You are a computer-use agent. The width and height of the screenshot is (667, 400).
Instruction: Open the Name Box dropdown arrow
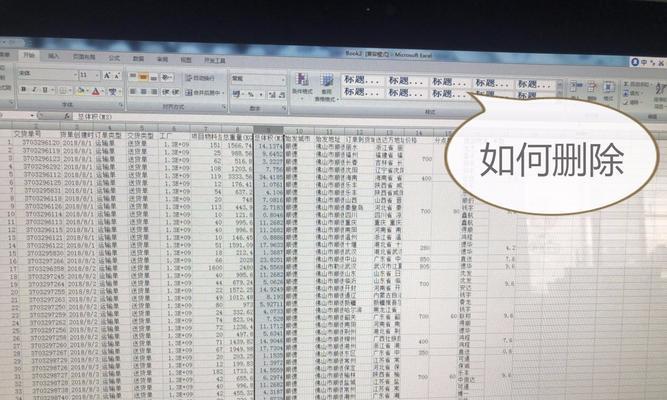click(x=32, y=115)
